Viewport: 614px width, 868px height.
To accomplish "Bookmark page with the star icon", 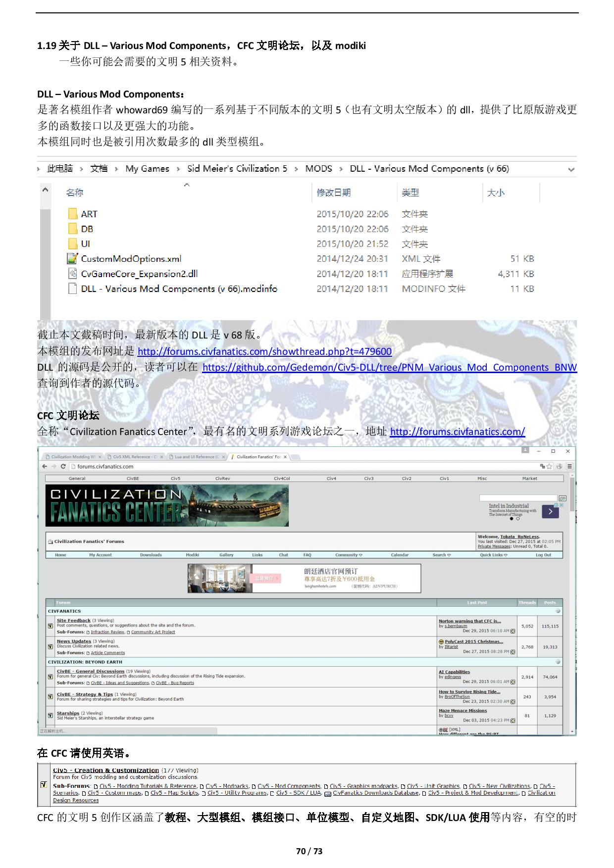I will (550, 466).
